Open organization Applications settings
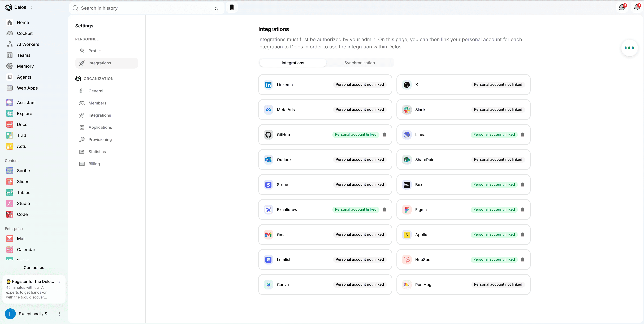 tap(106, 127)
